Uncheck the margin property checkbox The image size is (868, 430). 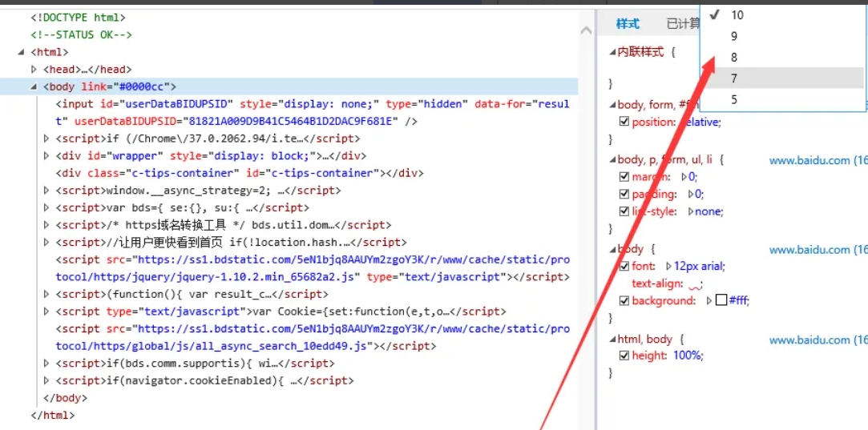(624, 177)
